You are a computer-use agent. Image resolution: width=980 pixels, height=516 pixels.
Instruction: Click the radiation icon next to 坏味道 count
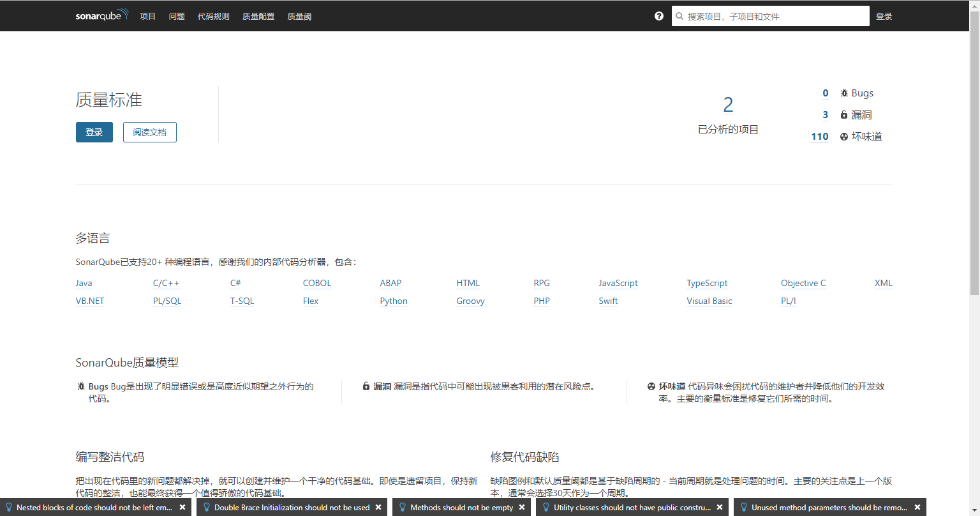point(844,137)
